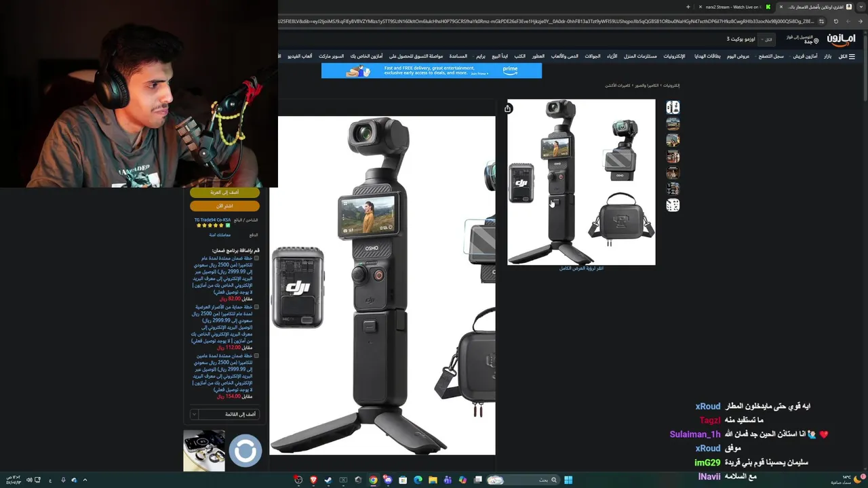Reload the page with the browser refresh icon
868x488 pixels.
(835, 21)
